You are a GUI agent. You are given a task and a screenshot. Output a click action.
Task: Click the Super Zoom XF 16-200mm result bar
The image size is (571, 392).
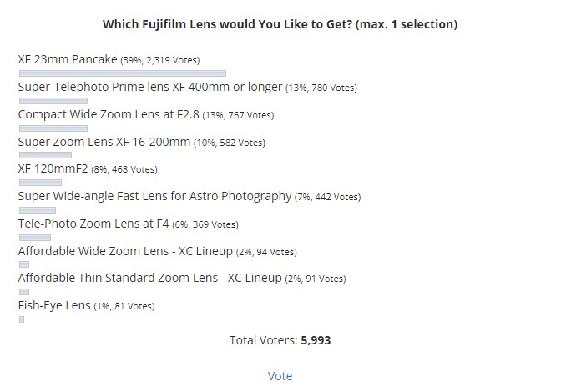point(46,155)
